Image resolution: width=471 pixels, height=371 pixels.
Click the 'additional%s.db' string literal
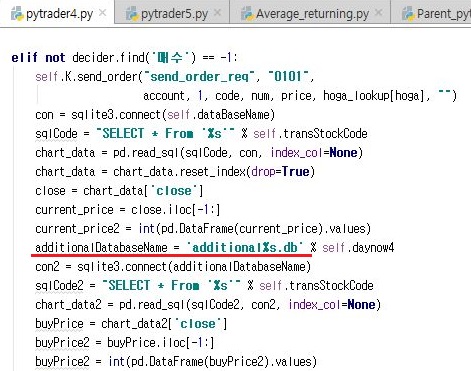tap(245, 248)
